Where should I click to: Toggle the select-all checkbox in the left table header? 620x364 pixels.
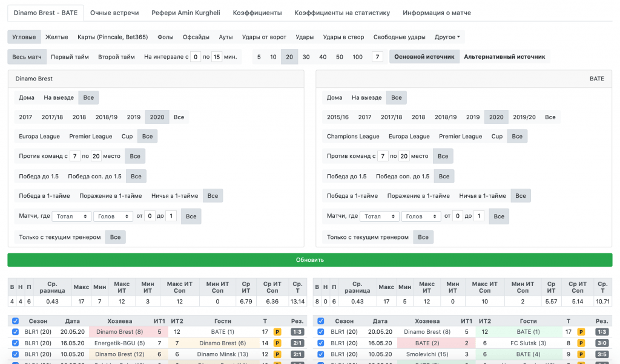[x=16, y=322]
